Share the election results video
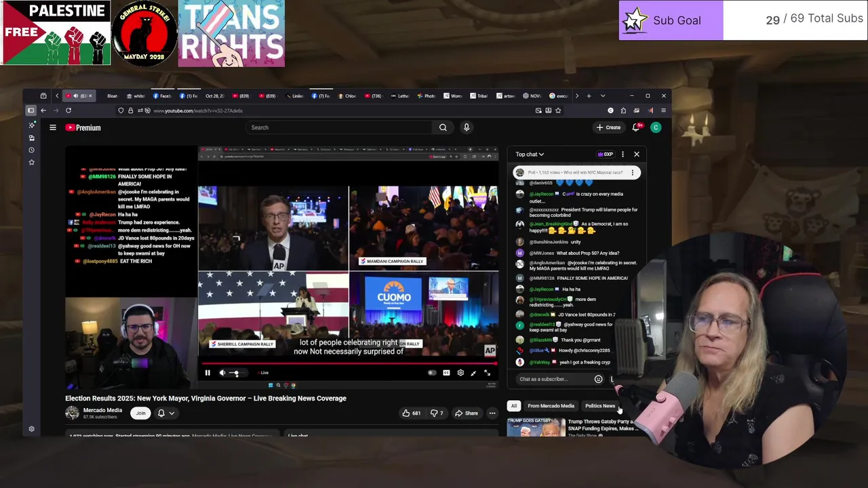The width and height of the screenshot is (868, 488). [467, 413]
